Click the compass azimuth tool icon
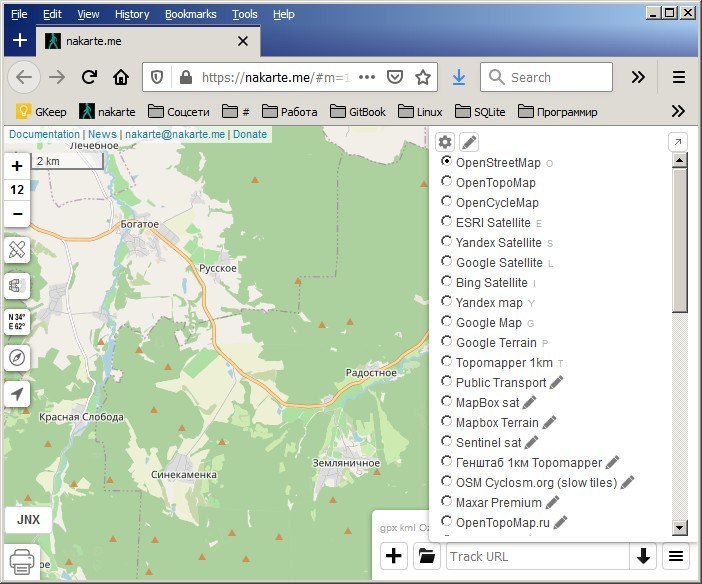 tap(17, 358)
